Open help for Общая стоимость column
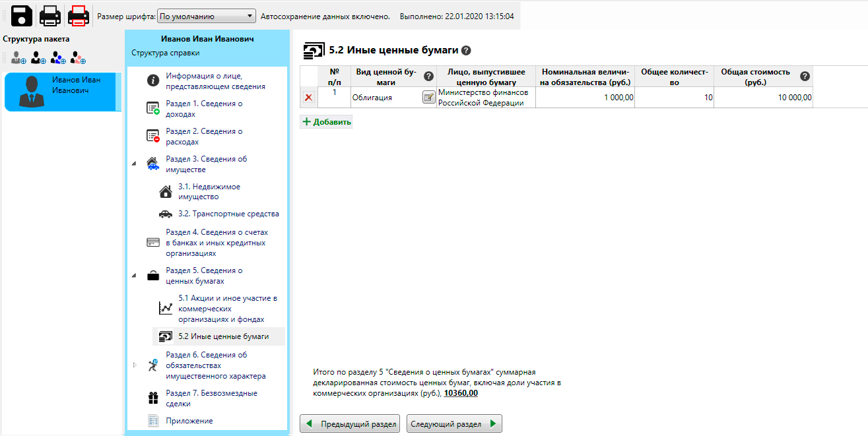 [x=805, y=77]
